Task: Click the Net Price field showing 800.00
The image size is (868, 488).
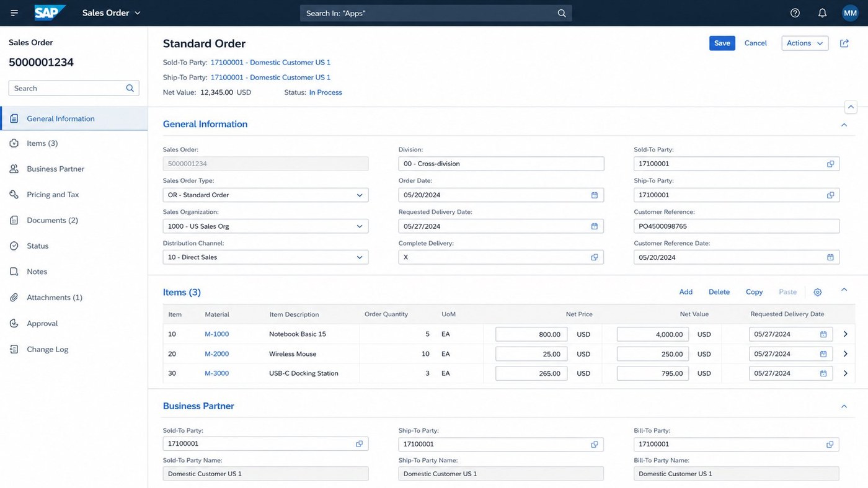Action: pos(531,334)
